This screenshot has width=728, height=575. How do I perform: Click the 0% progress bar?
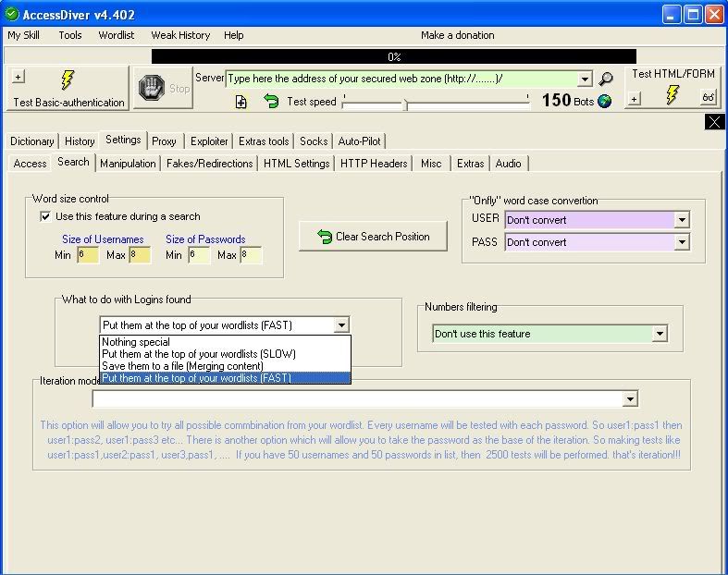pos(394,56)
